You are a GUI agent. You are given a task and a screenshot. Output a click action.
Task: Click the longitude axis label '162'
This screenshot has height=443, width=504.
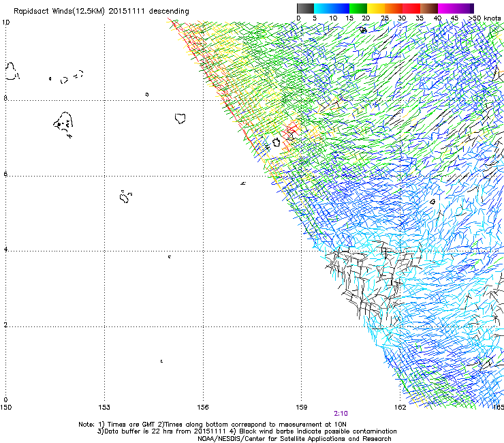[400, 408]
